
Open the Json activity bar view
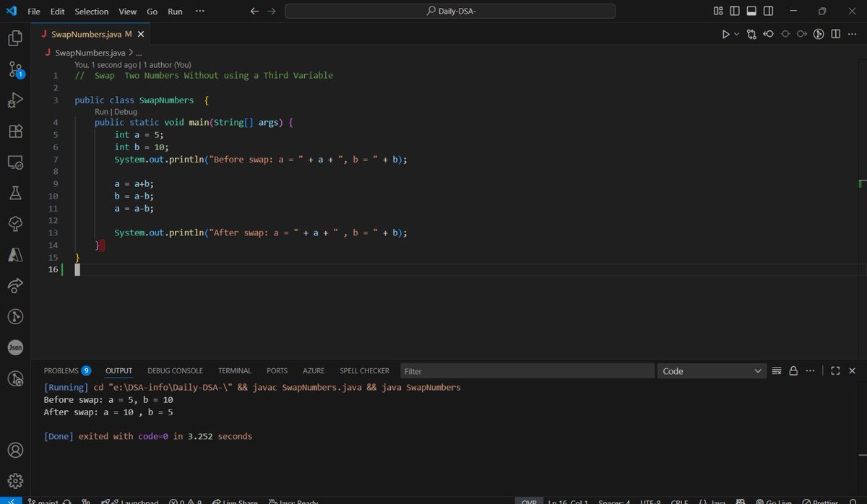[x=15, y=347]
